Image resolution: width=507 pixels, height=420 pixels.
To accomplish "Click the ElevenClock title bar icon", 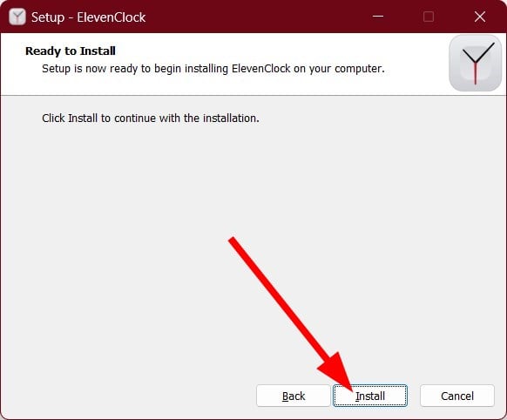I will point(17,17).
